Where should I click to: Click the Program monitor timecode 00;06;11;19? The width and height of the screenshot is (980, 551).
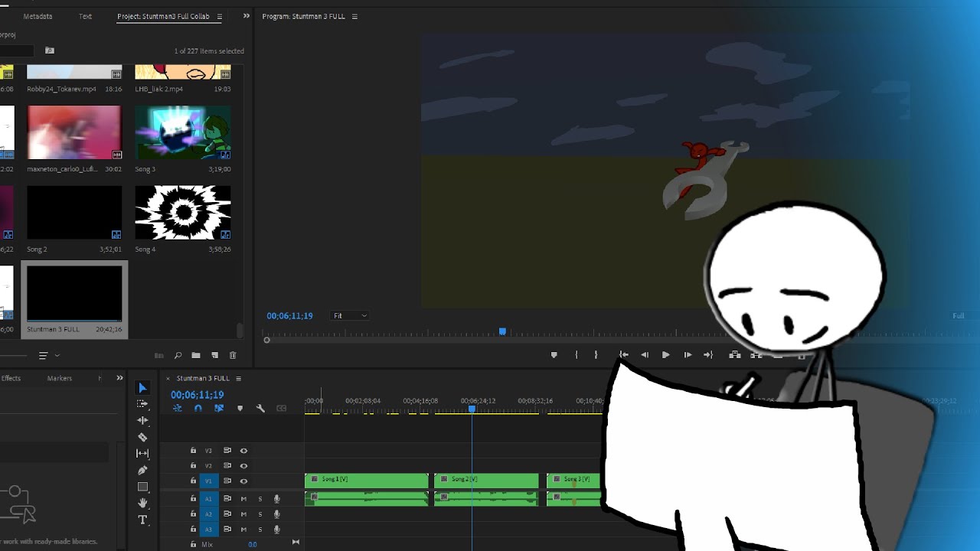pyautogui.click(x=289, y=315)
